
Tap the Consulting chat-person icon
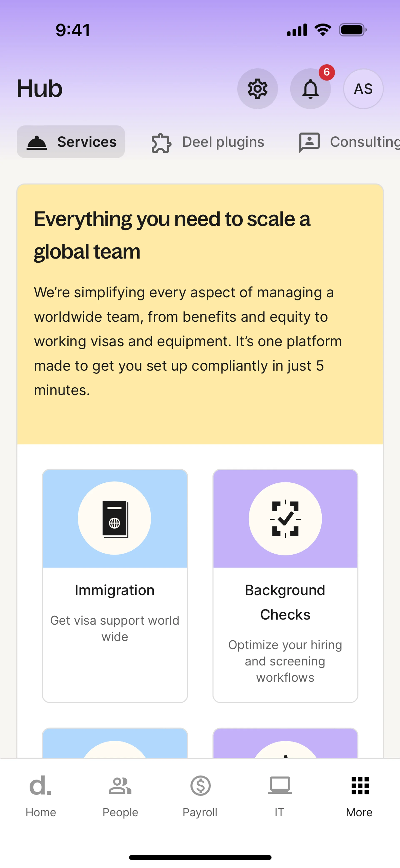click(x=309, y=142)
